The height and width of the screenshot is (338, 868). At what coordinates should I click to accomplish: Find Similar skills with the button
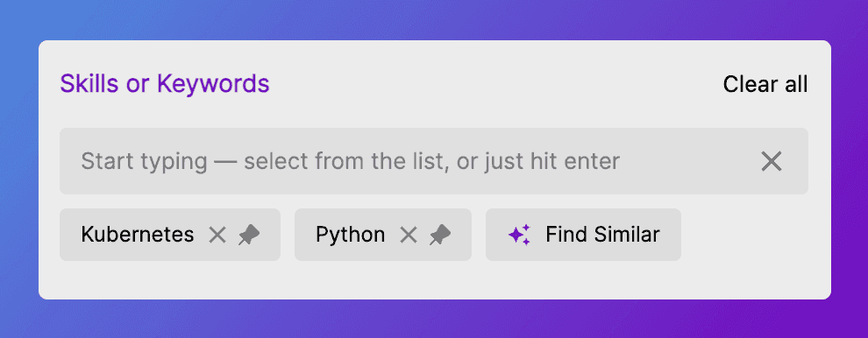click(583, 235)
